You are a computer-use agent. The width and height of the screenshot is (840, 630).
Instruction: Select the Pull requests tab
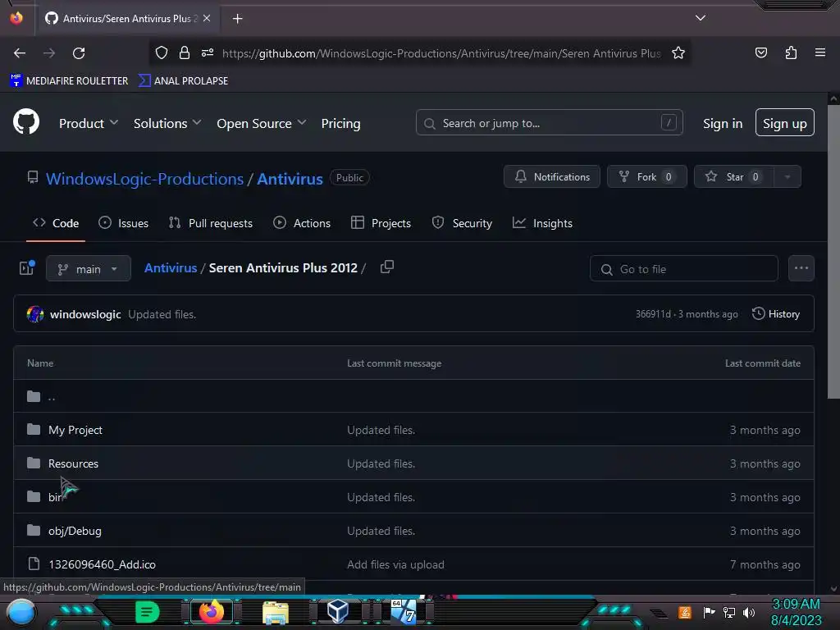(x=211, y=223)
